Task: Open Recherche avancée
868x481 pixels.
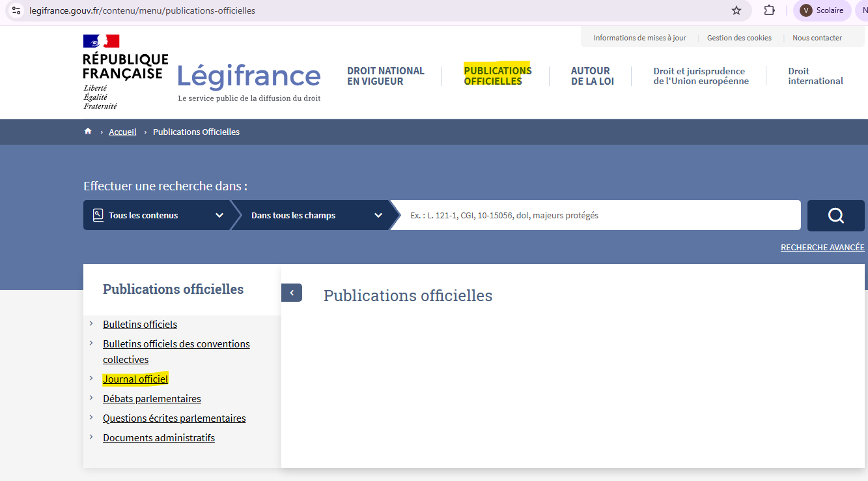Action: pyautogui.click(x=822, y=247)
